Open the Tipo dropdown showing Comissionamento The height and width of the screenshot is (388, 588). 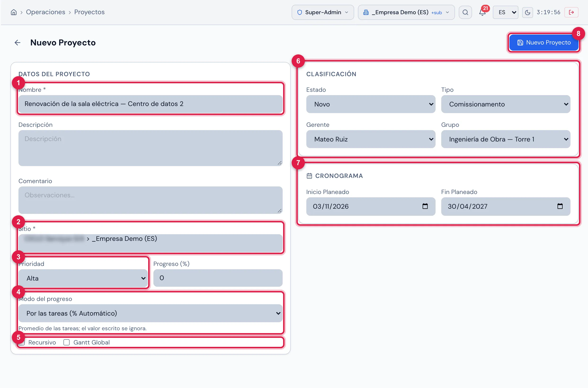[506, 104]
